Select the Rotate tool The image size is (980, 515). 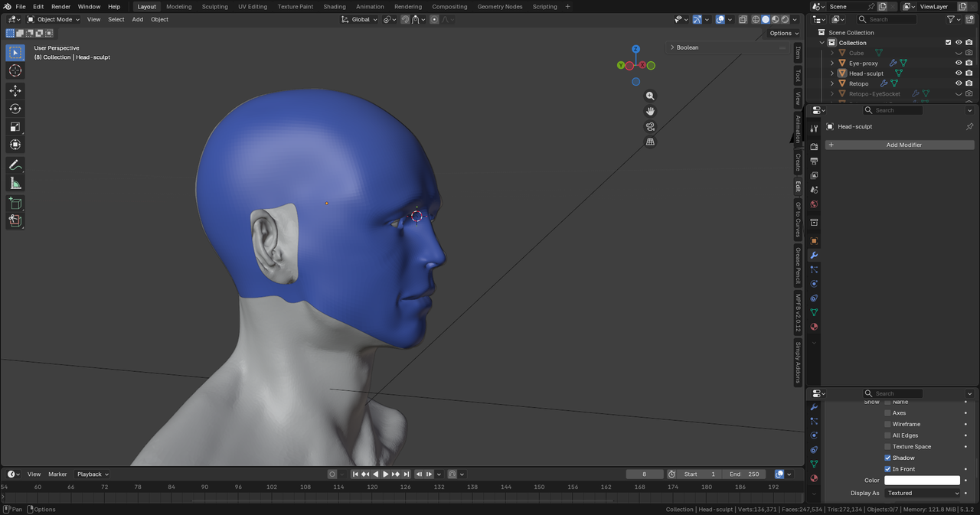coord(15,109)
